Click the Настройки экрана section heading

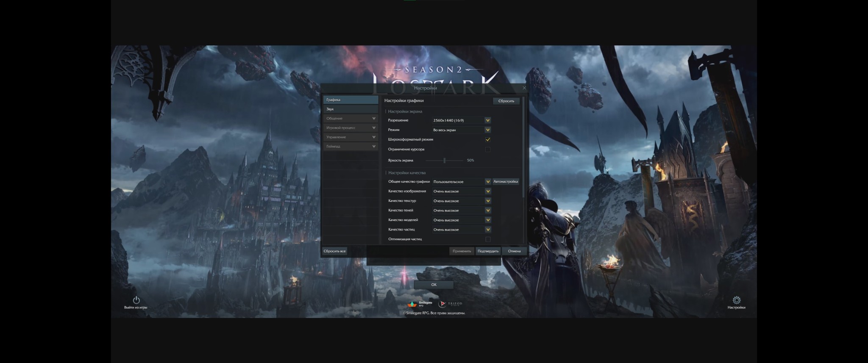click(405, 111)
